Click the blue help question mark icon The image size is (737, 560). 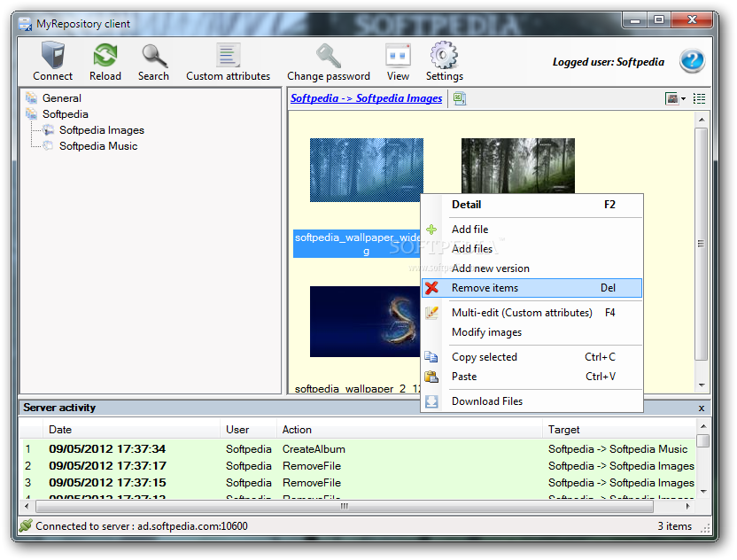[x=692, y=60]
